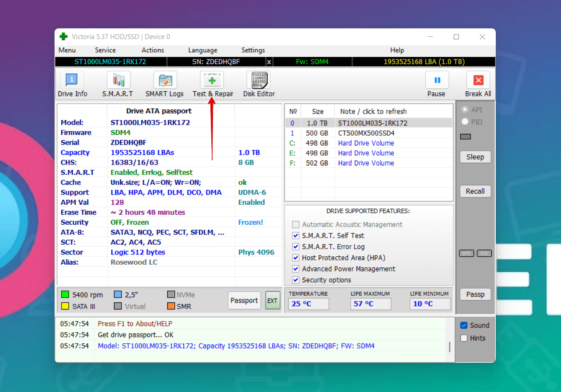Click the Get drive passport... OK log entry

136,335
